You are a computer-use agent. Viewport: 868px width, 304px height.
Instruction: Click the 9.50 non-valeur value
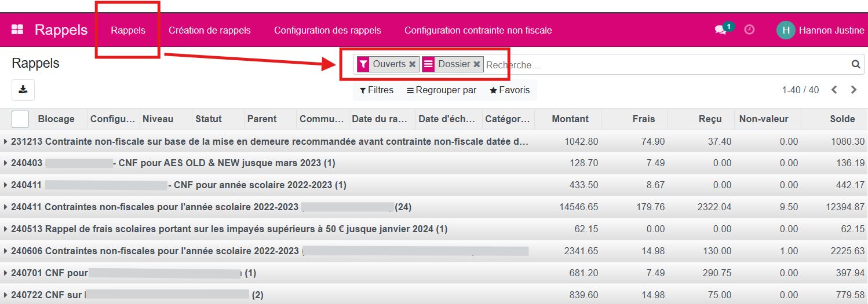789,207
